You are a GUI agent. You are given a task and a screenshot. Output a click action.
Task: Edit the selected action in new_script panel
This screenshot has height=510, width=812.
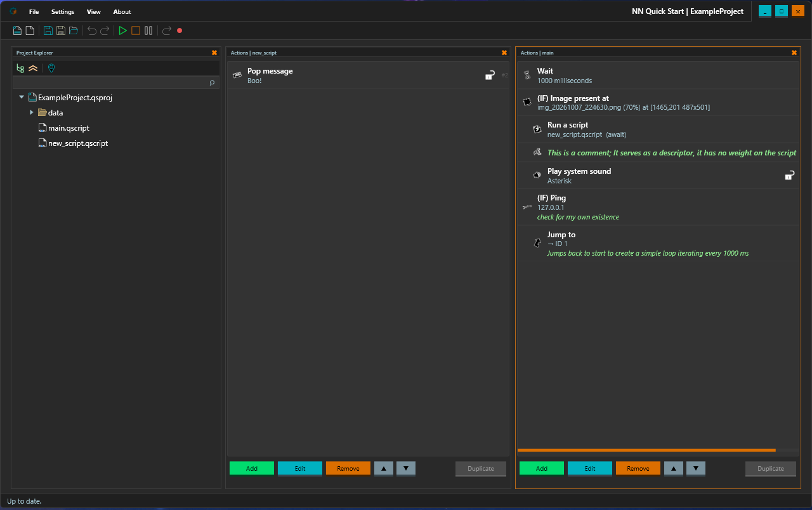click(300, 468)
